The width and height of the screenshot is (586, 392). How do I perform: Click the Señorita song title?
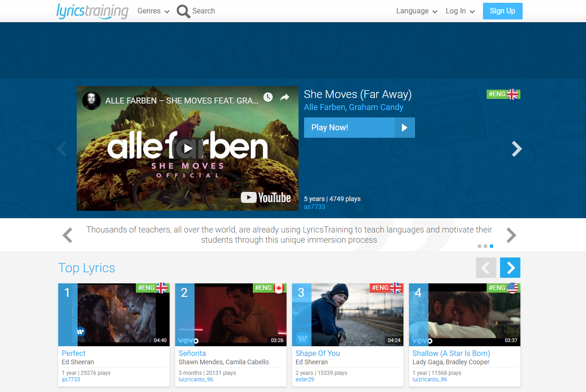(192, 353)
